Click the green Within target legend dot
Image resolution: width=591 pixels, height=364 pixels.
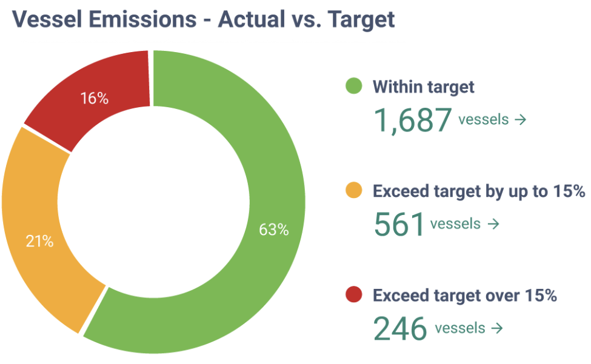coord(353,86)
